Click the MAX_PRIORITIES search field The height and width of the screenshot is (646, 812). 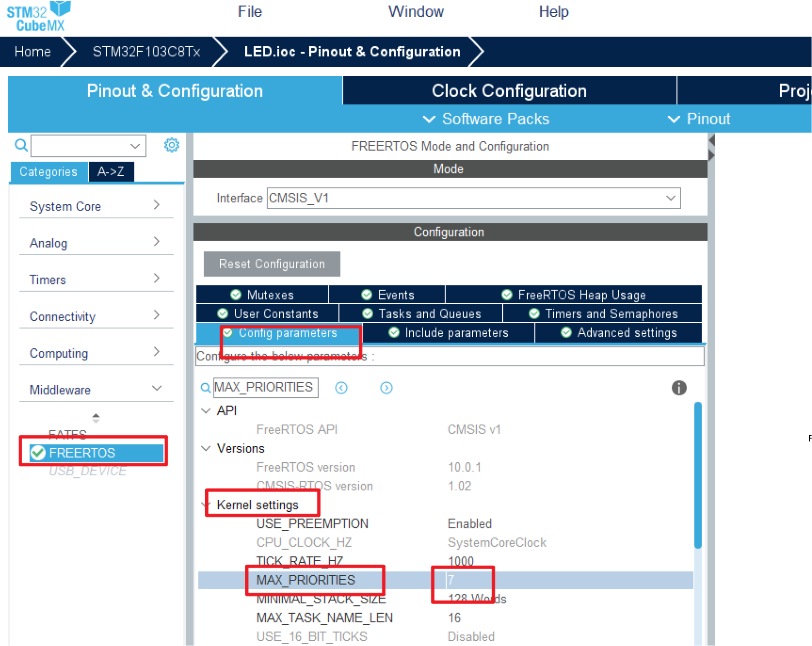(266, 387)
